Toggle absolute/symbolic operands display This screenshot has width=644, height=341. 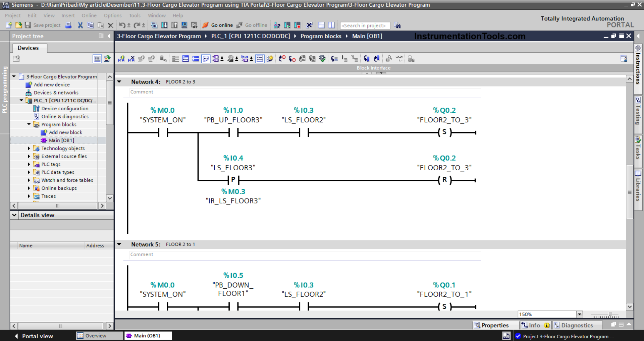tap(215, 59)
